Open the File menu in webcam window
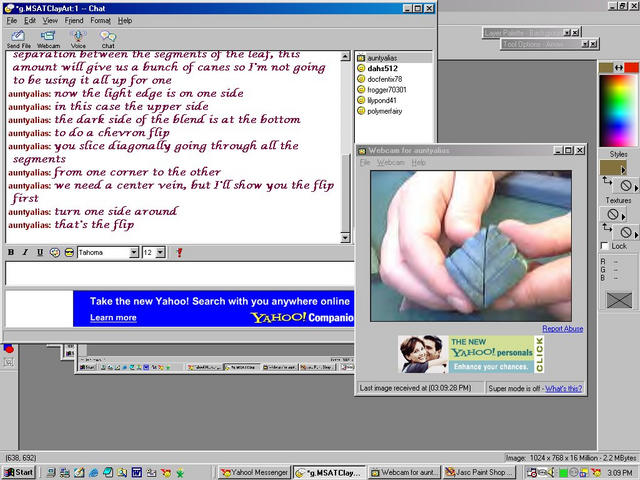The height and width of the screenshot is (480, 640). tap(364, 162)
